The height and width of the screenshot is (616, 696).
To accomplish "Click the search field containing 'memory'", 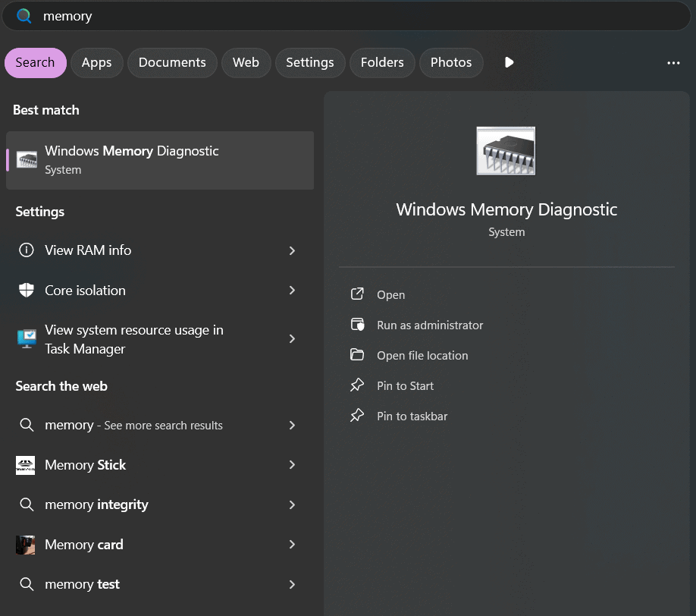I will 346,16.
